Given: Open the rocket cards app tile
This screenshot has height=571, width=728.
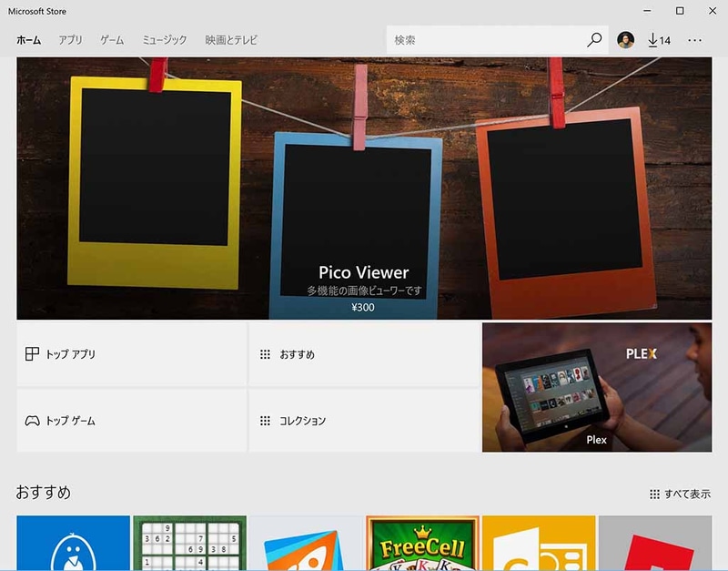Looking at the screenshot, I should tap(306, 543).
